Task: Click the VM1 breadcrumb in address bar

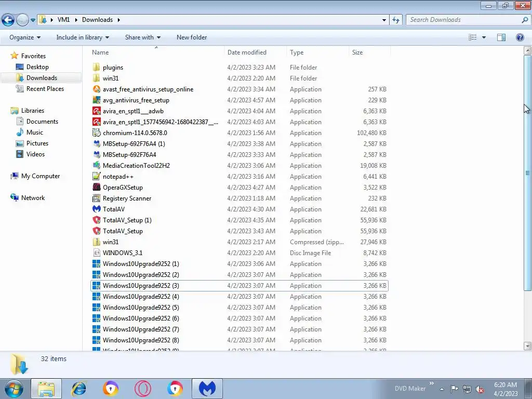Action: click(63, 20)
